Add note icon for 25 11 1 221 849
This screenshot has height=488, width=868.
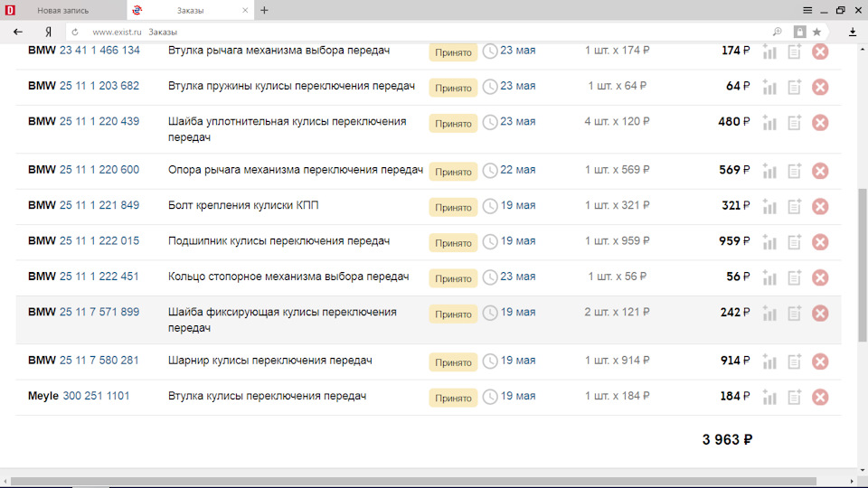tap(795, 206)
